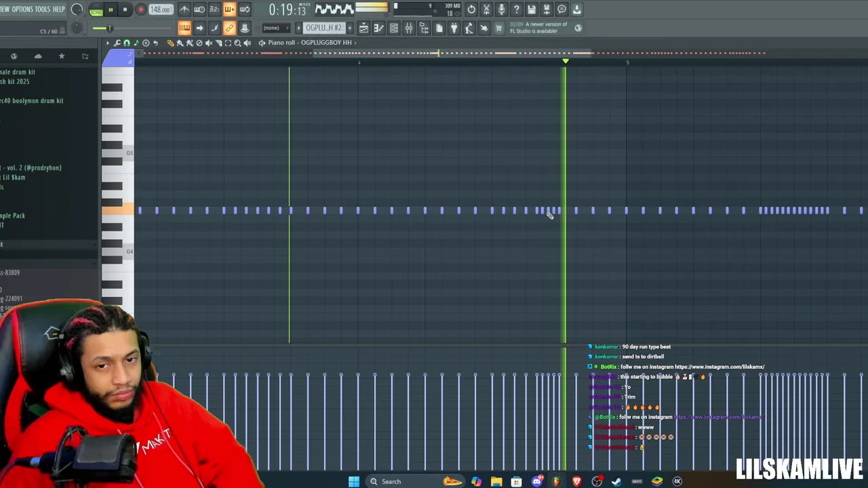Open the OPTIONS menu
Screen dimensions: 868x488
pos(22,9)
